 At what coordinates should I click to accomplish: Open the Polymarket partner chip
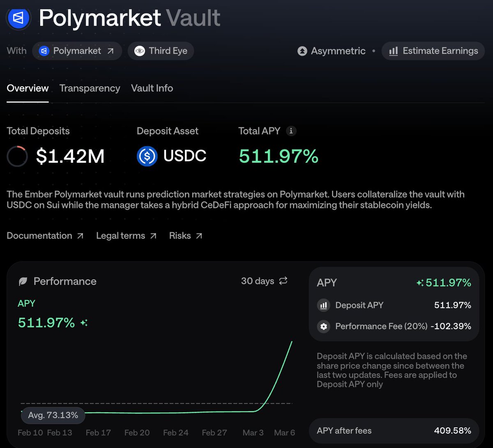77,51
